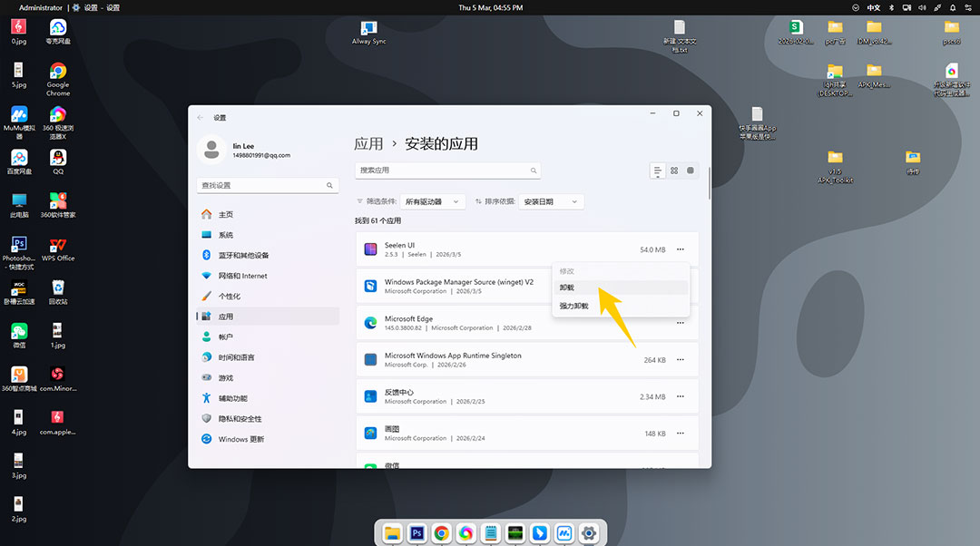This screenshot has height=546, width=980.
Task: Expand more options menu for 画图
Action: point(680,433)
